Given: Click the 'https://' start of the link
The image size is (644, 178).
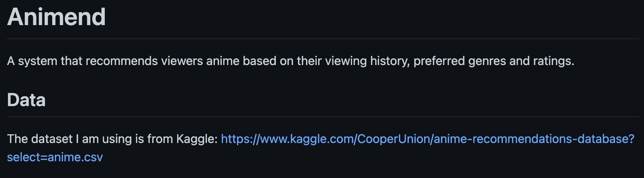Looking at the screenshot, I should pos(240,139).
